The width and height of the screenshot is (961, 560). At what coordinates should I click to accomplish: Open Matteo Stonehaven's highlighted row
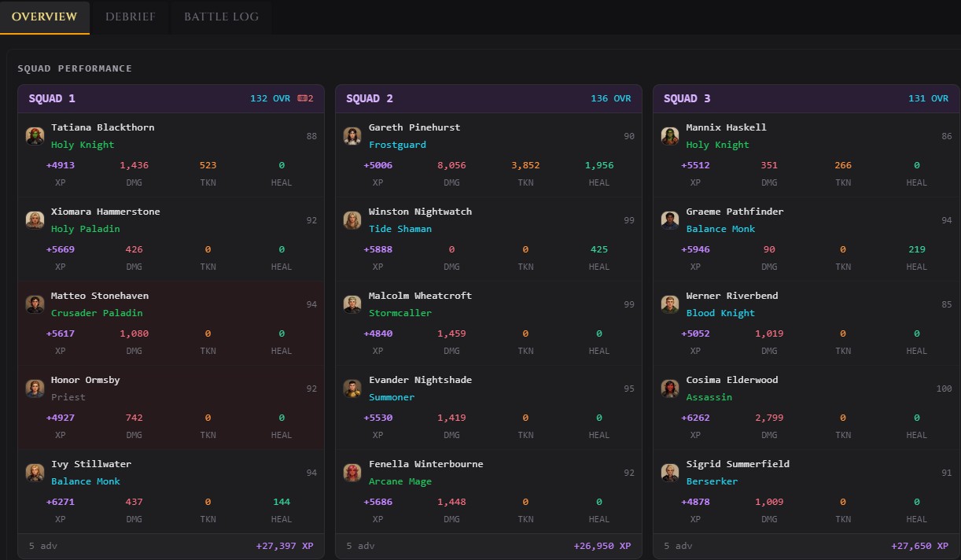[171, 323]
